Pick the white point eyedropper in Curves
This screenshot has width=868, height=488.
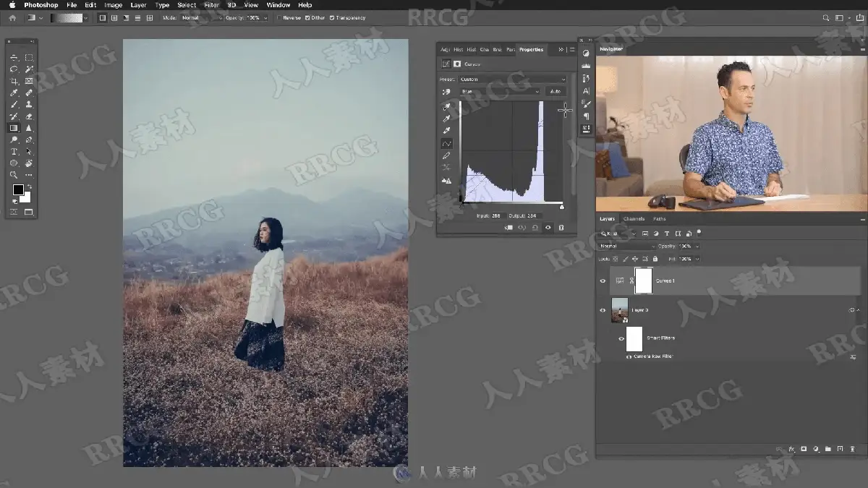coord(446,131)
